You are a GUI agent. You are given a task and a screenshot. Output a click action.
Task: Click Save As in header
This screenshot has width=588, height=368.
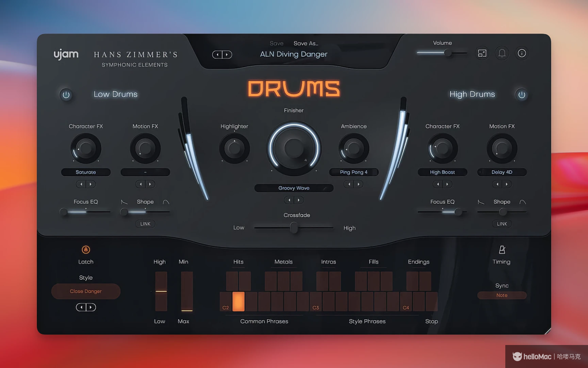pyautogui.click(x=306, y=43)
